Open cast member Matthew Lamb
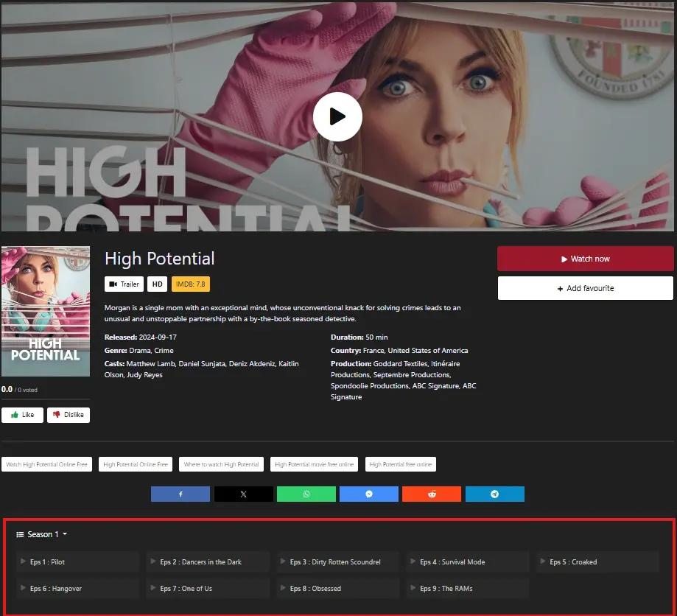Viewport: 677px width, 616px height. (x=151, y=364)
